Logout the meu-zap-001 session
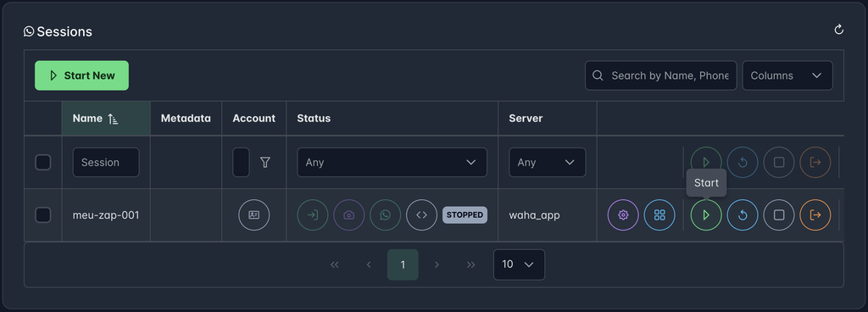868x312 pixels. 815,215
